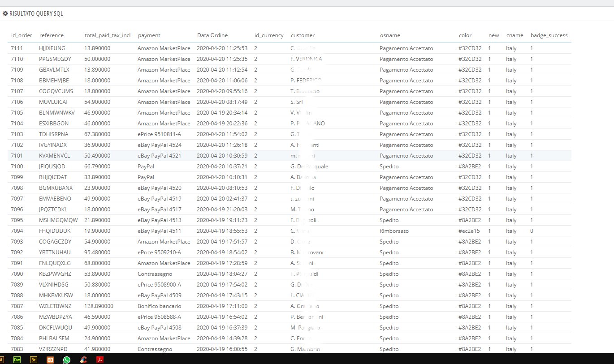Click payment ePrice 9508588-A
This screenshot has width=614, height=364.
159,317
